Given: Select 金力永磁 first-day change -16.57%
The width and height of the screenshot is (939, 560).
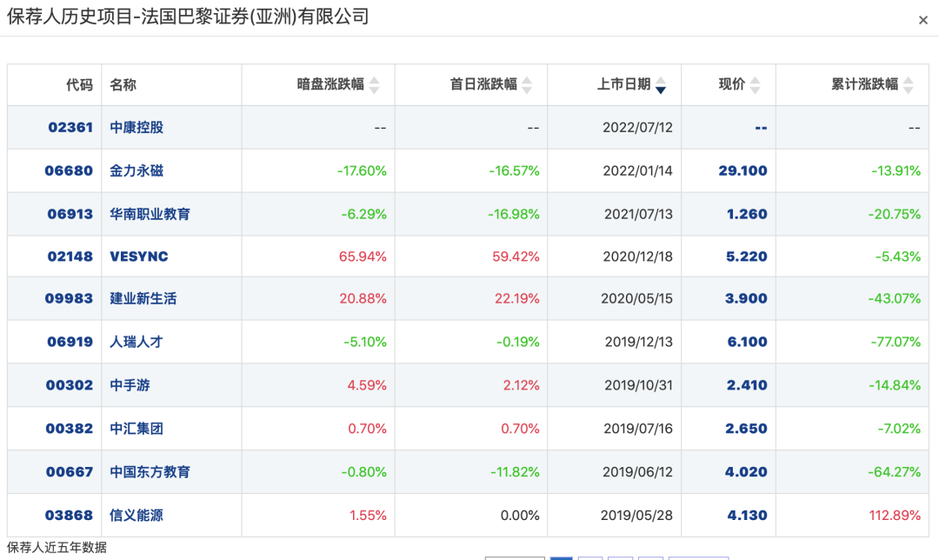Looking at the screenshot, I should (514, 170).
